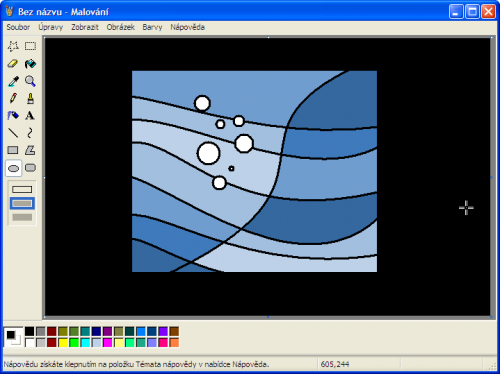
Task: Select the Brush tool
Action: (30, 98)
